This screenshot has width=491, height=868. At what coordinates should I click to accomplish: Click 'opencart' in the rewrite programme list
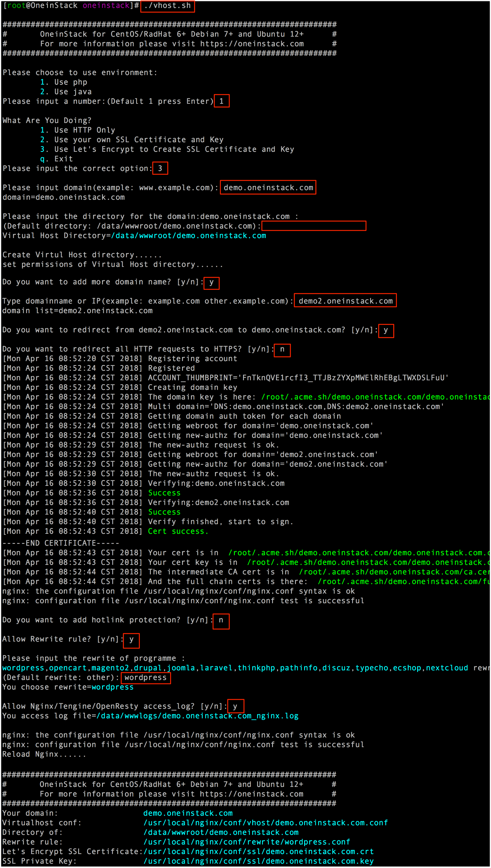coord(68,668)
